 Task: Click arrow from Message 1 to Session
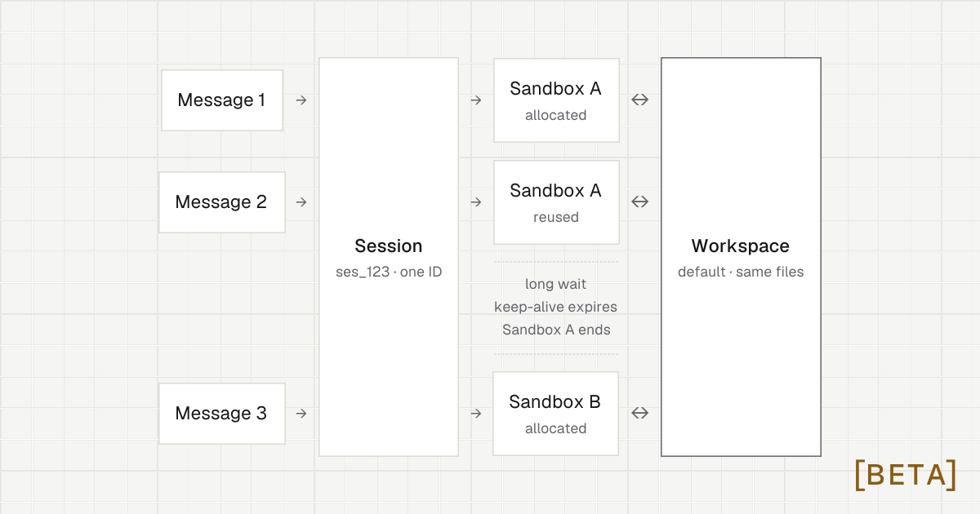pyautogui.click(x=301, y=100)
